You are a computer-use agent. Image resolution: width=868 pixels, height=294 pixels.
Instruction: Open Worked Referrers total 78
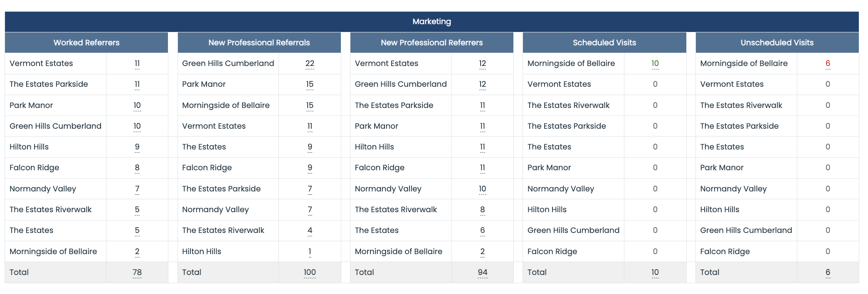click(137, 272)
